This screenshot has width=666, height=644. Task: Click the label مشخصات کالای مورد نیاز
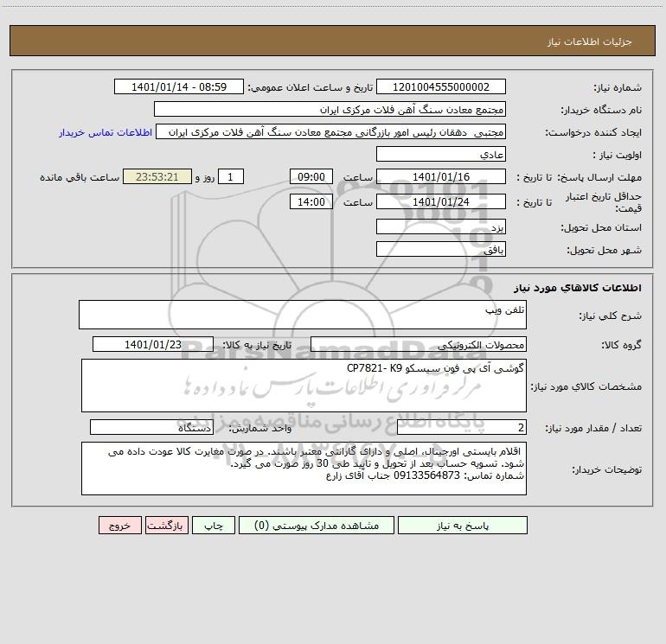[x=586, y=386]
